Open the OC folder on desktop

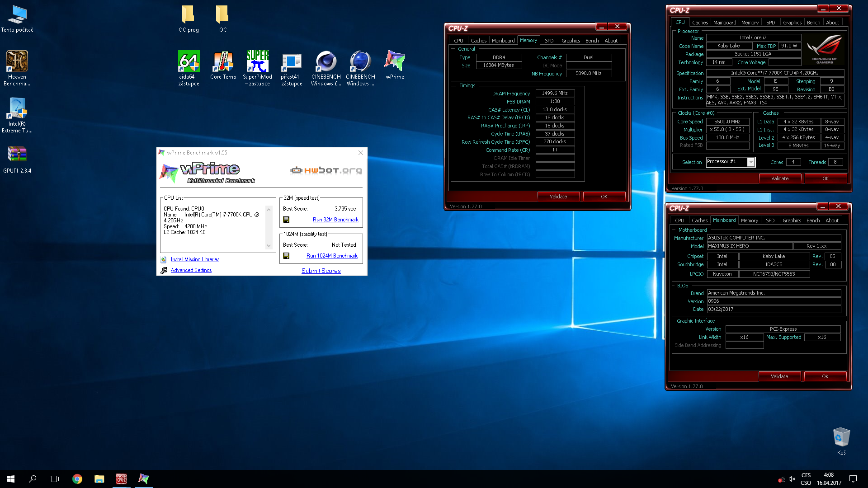223,19
